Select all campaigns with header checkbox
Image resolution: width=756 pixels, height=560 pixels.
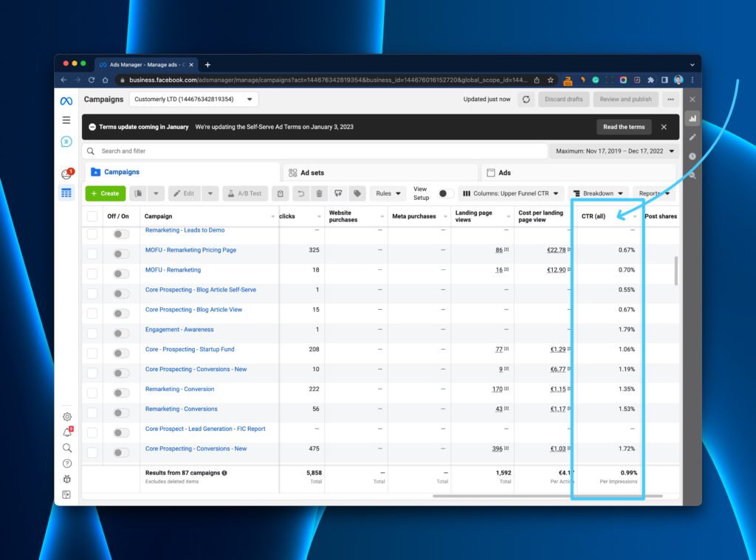click(92, 216)
